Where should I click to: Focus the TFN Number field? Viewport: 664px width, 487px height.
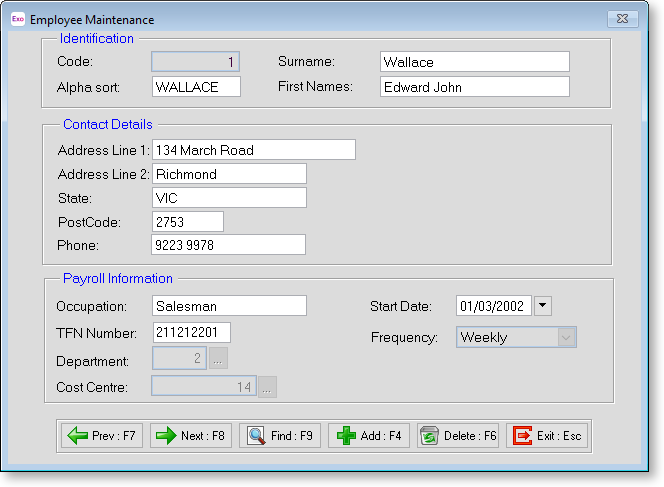pyautogui.click(x=191, y=332)
